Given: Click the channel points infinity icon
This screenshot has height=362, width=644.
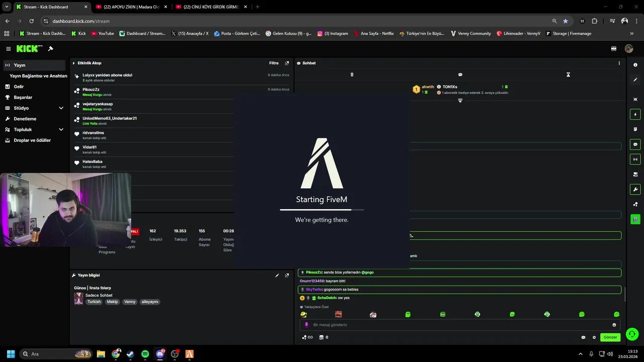Looking at the screenshot, I should 307,337.
